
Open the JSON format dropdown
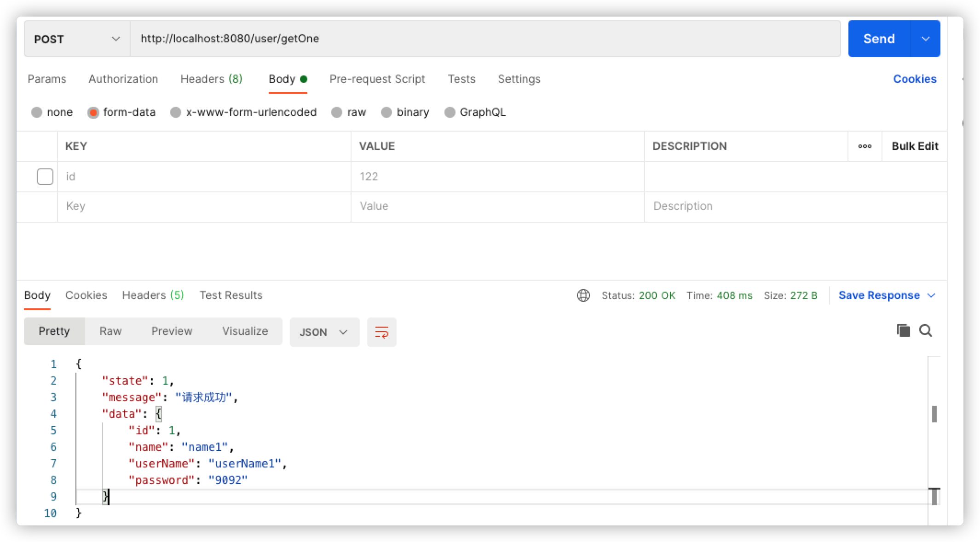coord(324,332)
